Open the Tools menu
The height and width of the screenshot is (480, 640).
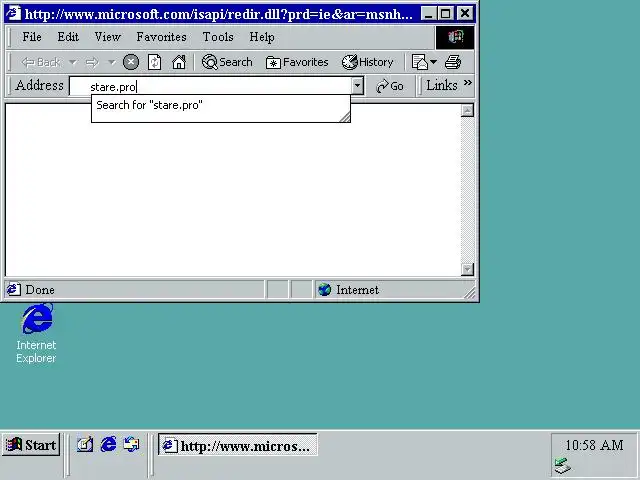pos(218,37)
